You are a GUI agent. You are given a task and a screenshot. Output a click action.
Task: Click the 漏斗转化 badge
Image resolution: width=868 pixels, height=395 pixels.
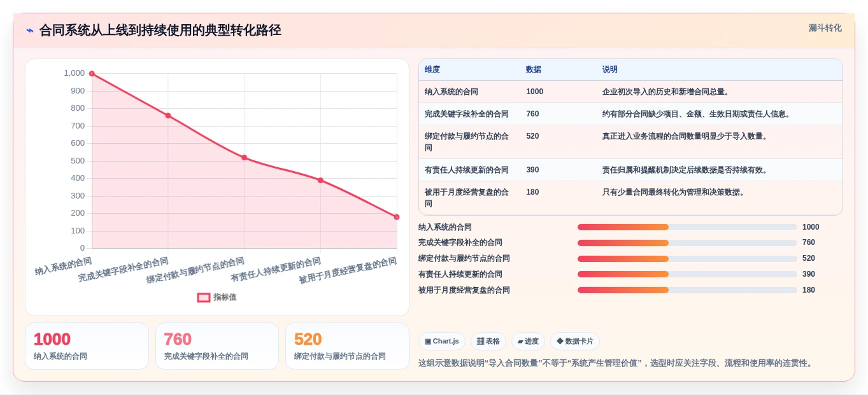(825, 28)
